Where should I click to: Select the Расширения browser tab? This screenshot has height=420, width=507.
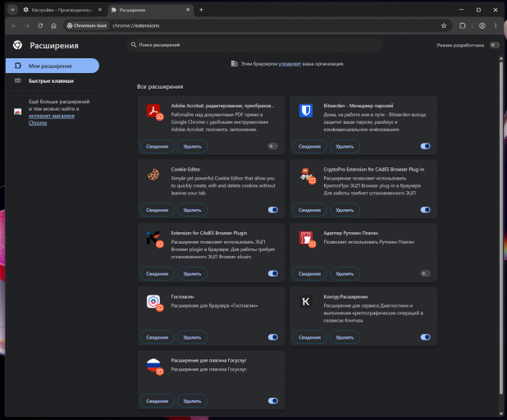pos(151,10)
